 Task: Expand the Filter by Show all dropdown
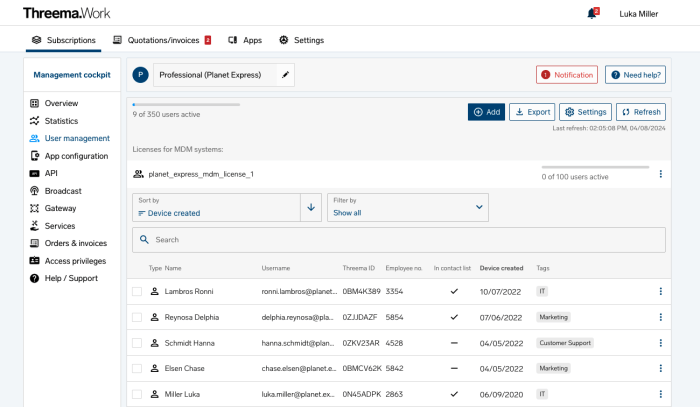coord(408,208)
